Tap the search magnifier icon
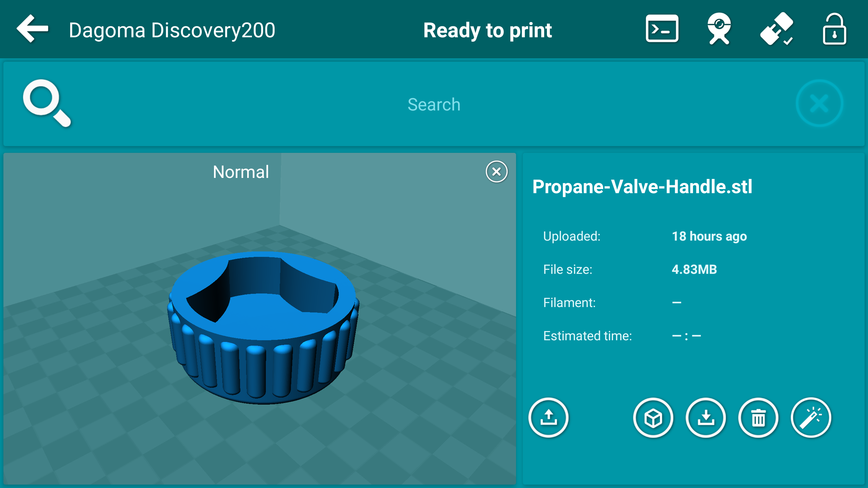The width and height of the screenshot is (868, 488). (x=47, y=103)
